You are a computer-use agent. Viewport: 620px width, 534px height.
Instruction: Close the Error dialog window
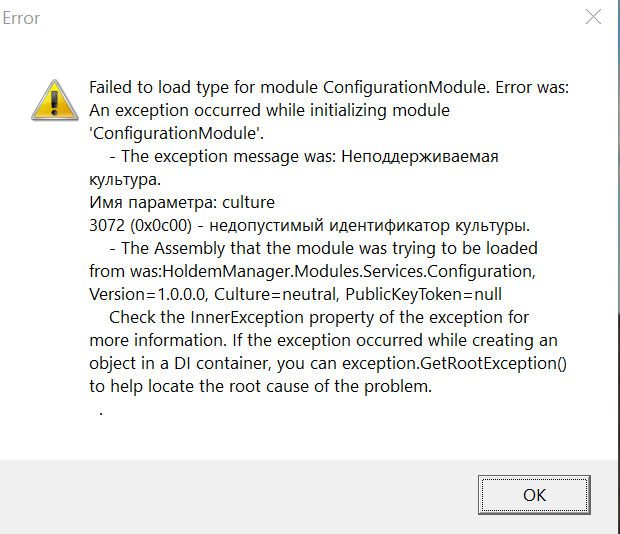593,18
